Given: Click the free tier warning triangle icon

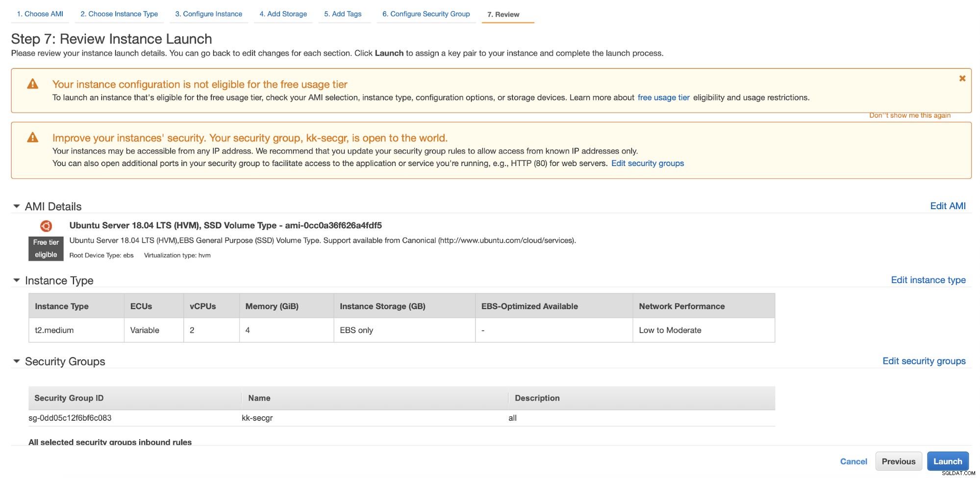Looking at the screenshot, I should coord(33,84).
